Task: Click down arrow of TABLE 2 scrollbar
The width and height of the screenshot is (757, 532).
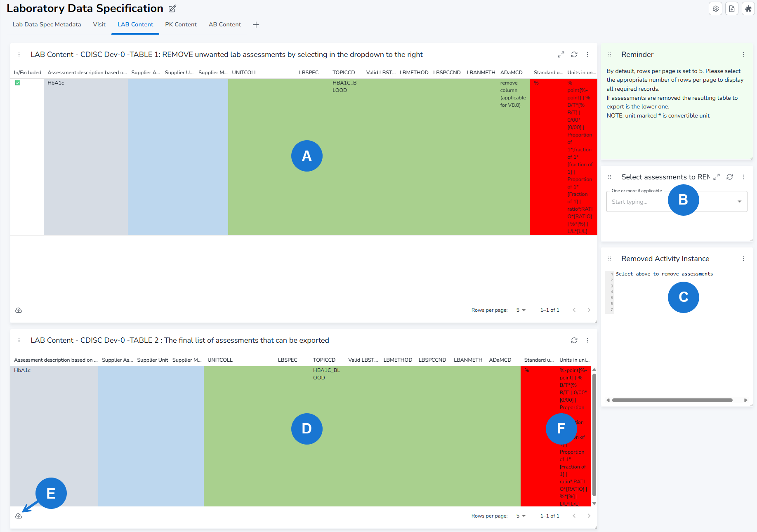Action: pos(594,503)
